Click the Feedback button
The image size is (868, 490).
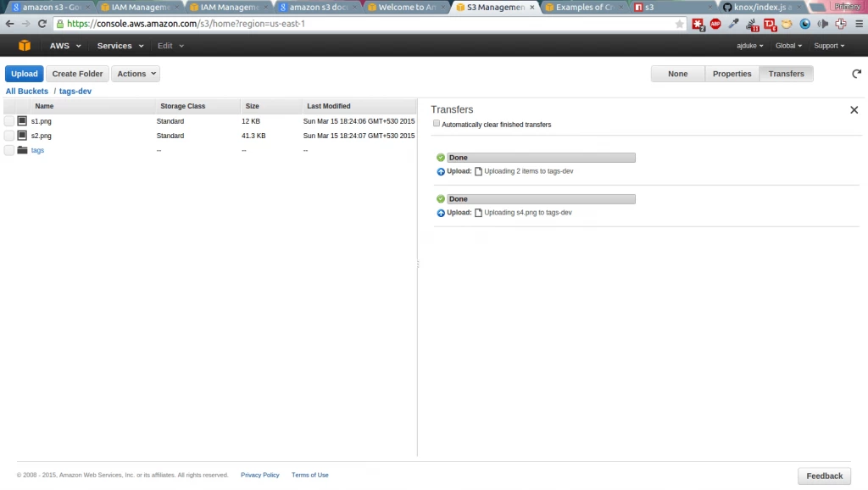coord(824,476)
